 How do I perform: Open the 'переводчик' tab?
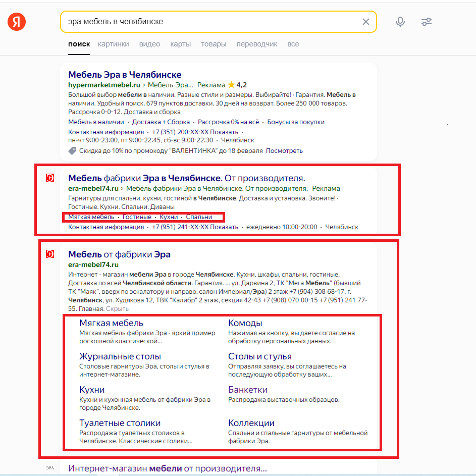point(257,44)
